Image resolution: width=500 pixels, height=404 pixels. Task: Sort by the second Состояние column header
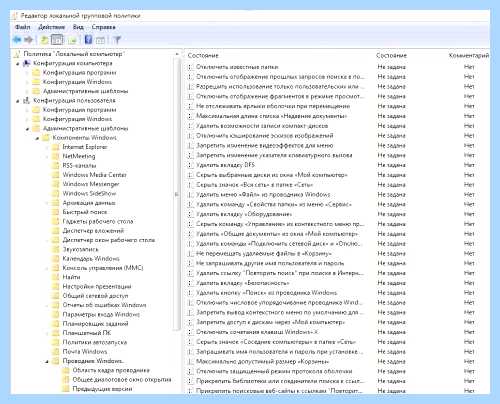click(391, 55)
